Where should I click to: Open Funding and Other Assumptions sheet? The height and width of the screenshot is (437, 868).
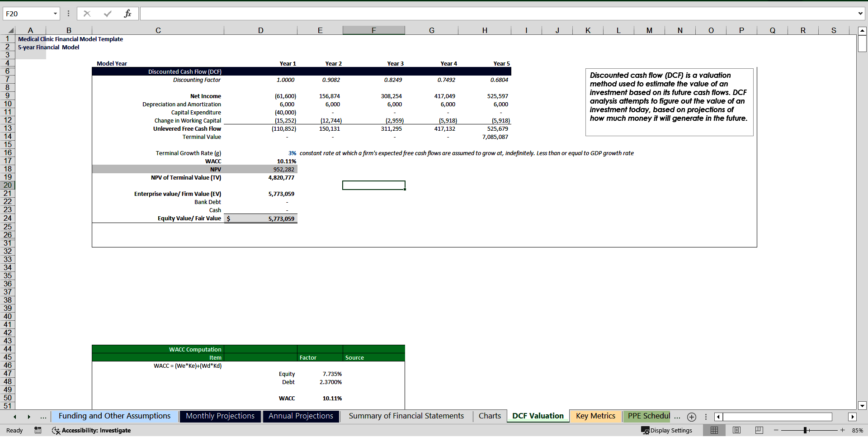pos(114,416)
